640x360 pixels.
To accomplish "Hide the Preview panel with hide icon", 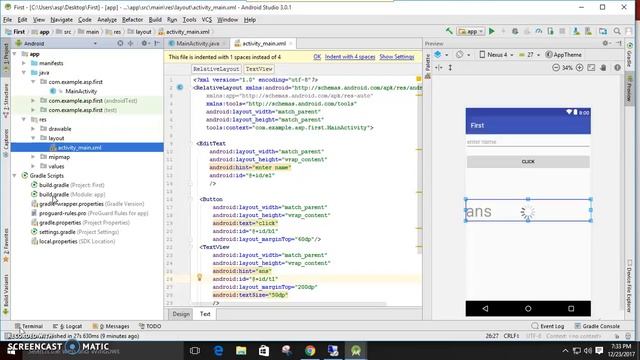I will (x=619, y=43).
